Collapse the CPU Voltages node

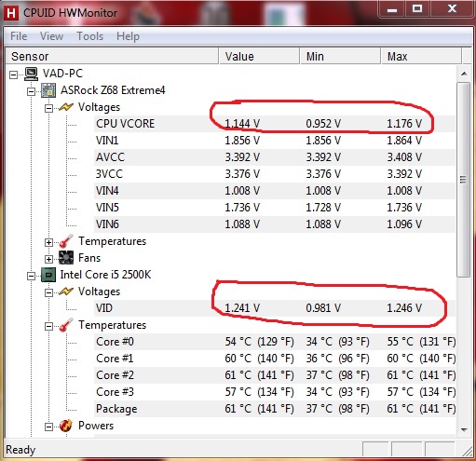48,292
